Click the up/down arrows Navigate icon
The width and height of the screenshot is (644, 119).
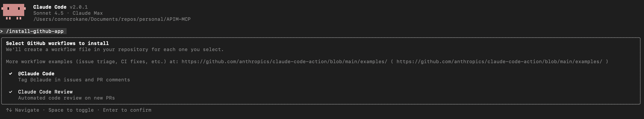[x=9, y=110]
